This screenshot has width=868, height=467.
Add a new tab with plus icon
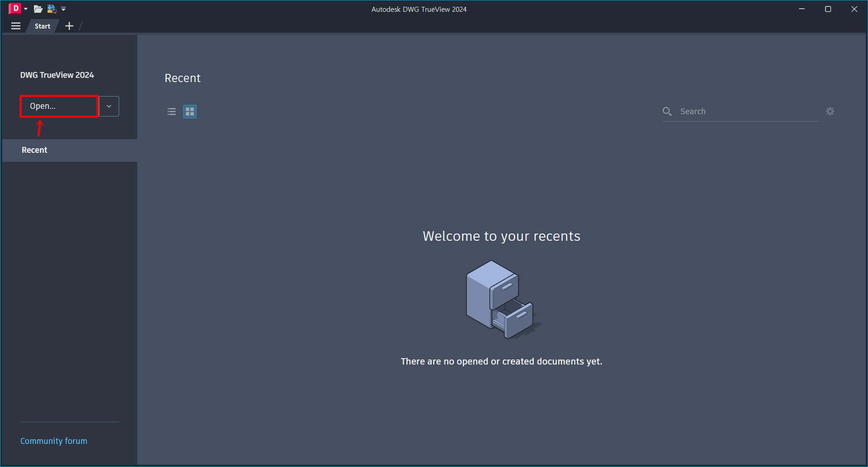69,26
